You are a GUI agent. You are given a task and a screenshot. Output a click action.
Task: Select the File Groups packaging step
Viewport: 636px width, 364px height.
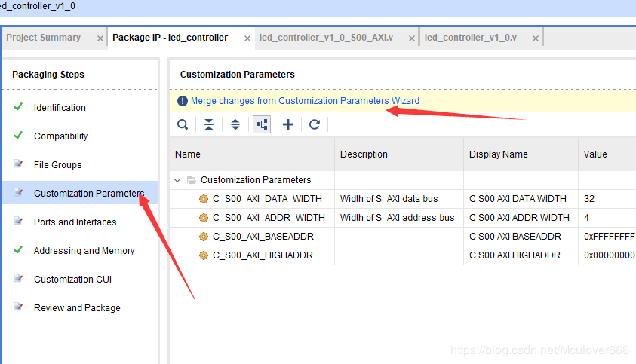(58, 165)
